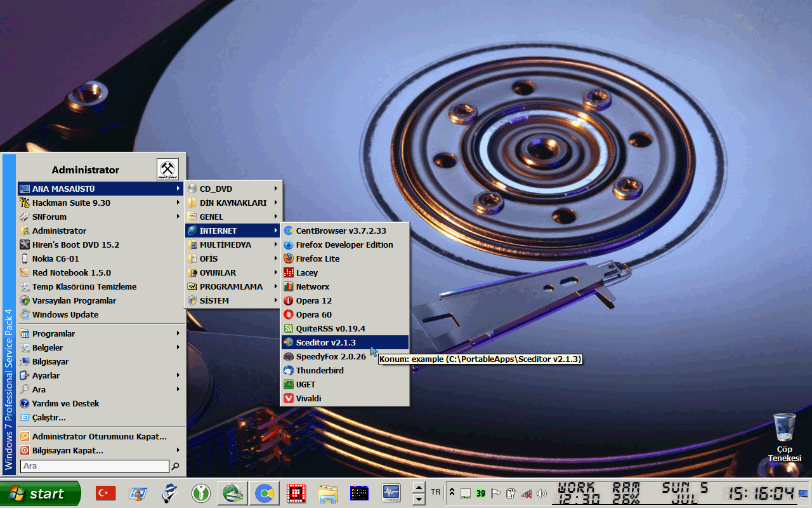812x508 pixels.
Task: Expand the GENEL submenu
Action: pos(233,217)
